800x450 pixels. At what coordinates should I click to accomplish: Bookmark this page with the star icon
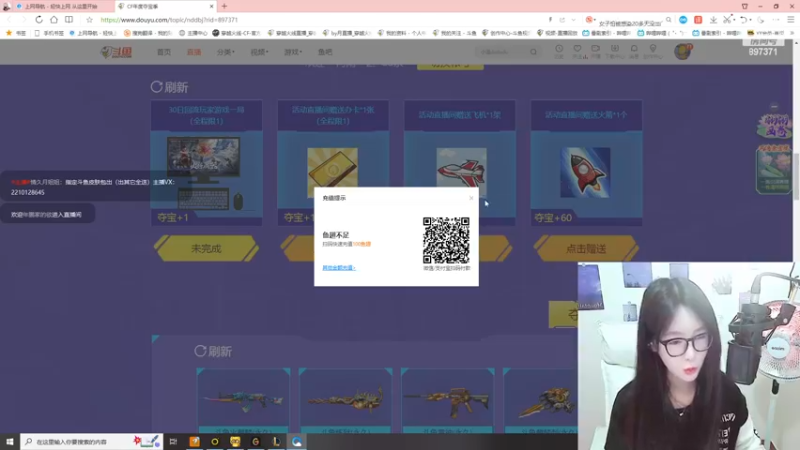tap(89, 20)
